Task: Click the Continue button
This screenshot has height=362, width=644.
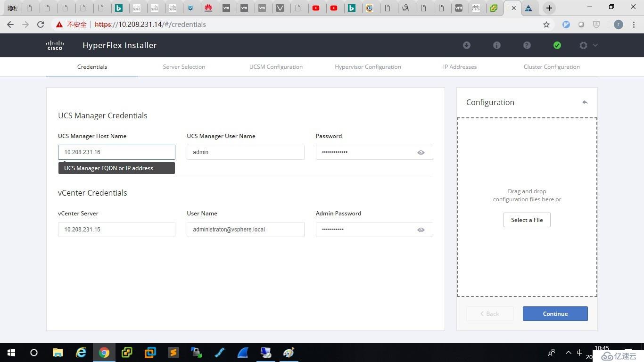Action: (x=555, y=314)
